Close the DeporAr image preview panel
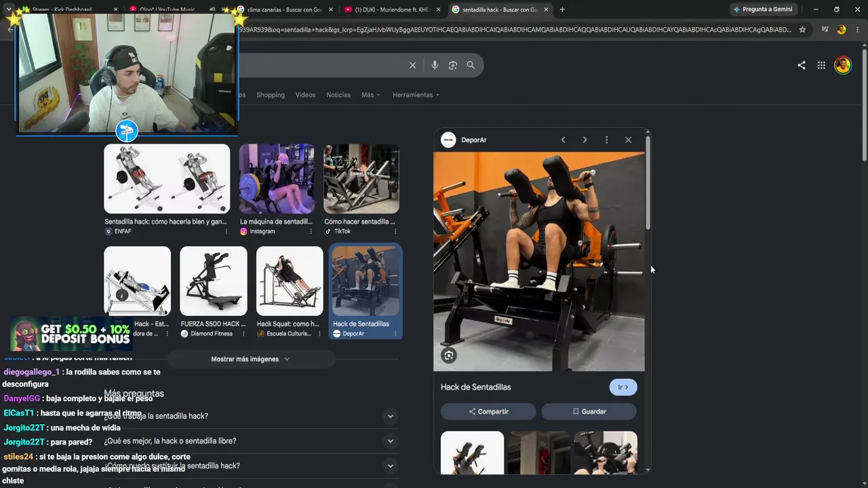868x488 pixels. (628, 140)
